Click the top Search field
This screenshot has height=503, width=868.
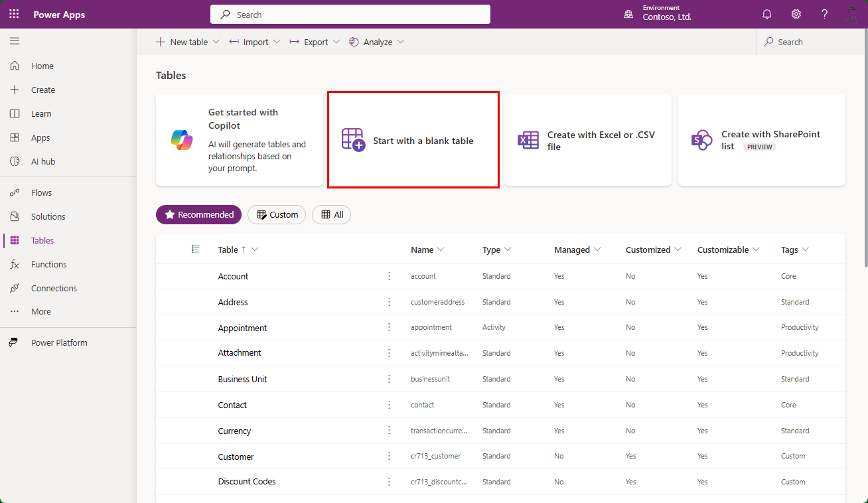point(350,15)
